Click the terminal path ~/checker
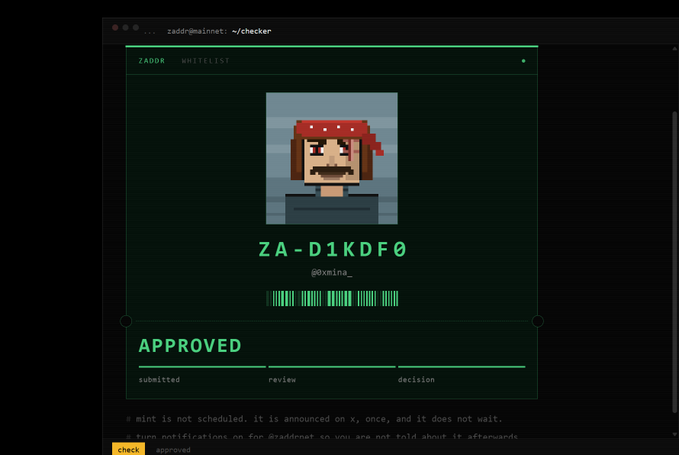Image resolution: width=679 pixels, height=455 pixels. point(252,31)
